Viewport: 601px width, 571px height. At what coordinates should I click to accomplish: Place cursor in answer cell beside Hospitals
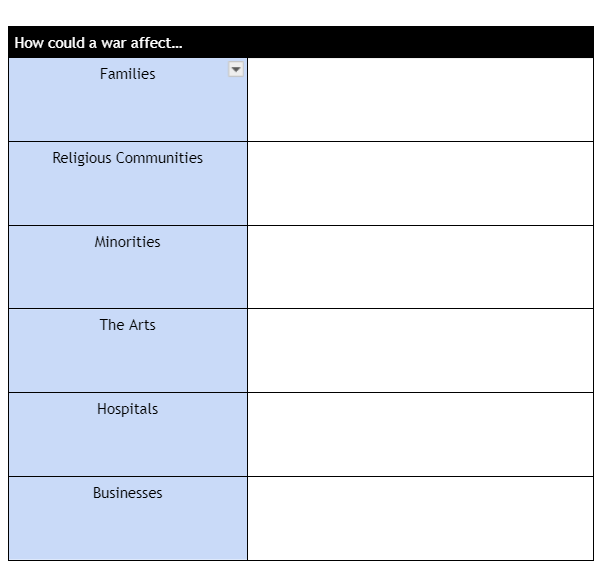point(420,435)
